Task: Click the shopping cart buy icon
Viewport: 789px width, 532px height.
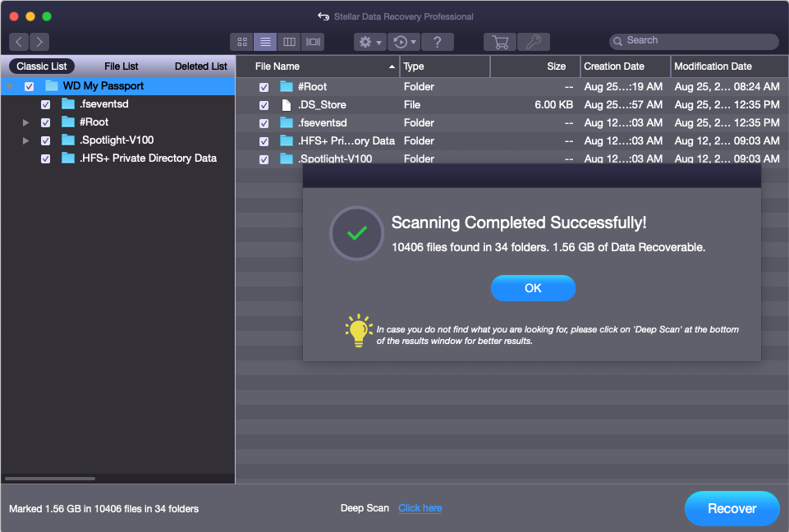Action: 499,42
